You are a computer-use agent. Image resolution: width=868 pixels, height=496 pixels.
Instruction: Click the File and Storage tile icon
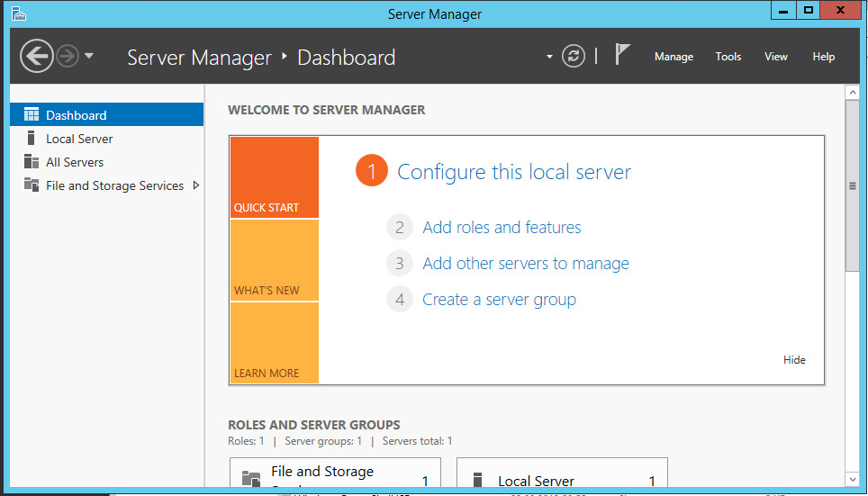pos(251,479)
